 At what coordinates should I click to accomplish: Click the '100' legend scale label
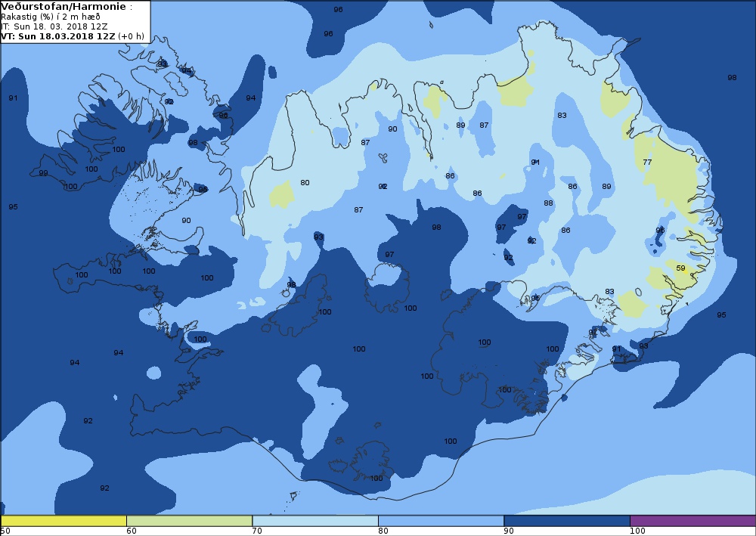click(x=637, y=531)
